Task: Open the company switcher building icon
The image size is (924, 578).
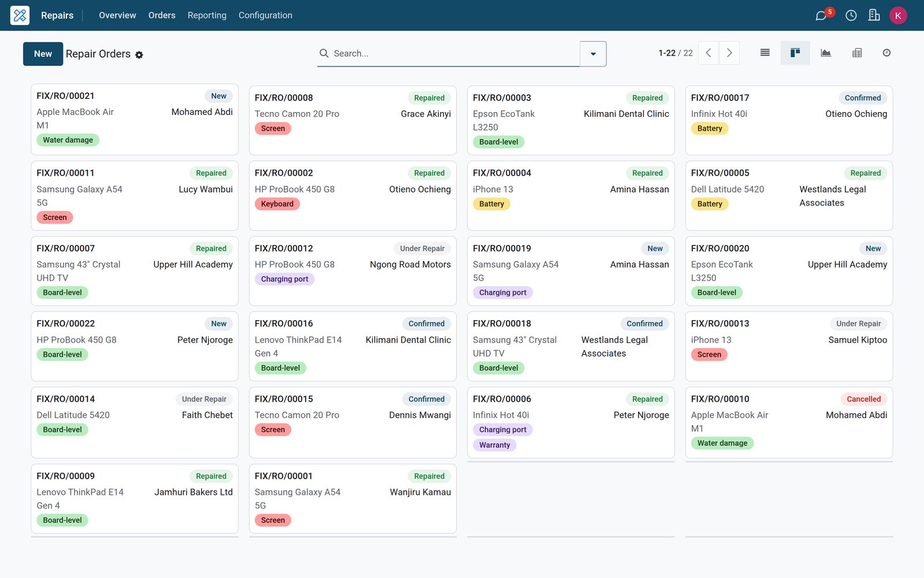Action: click(874, 15)
